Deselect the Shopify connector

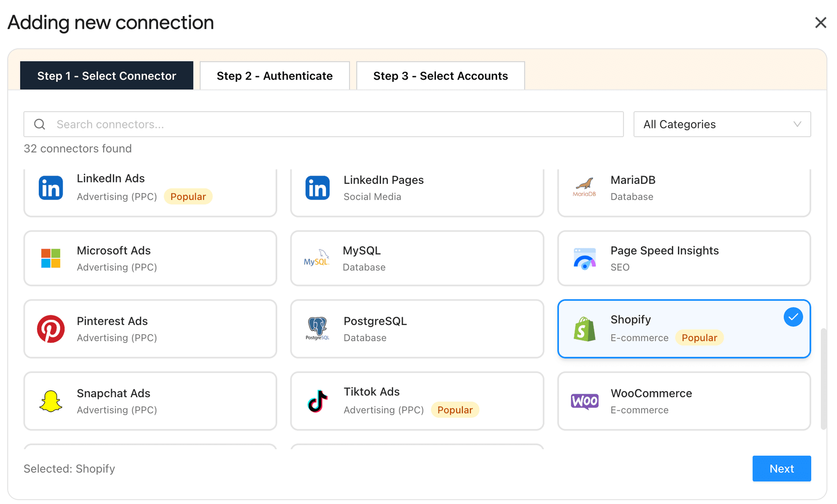684,329
